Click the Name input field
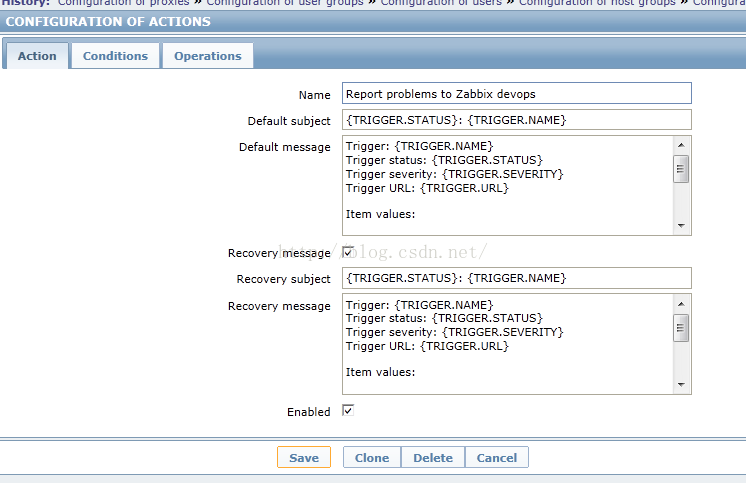Image resolution: width=746 pixels, height=483 pixels. [x=517, y=93]
